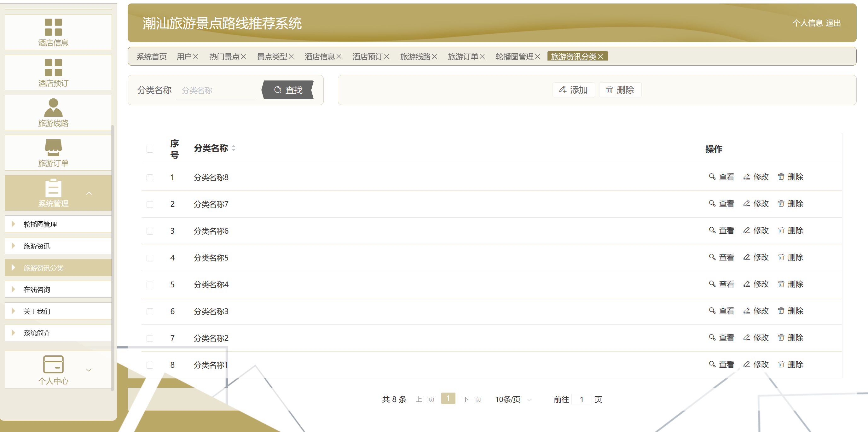Open 个人信息 in the header
Screen dimensions: 868x432
click(x=808, y=23)
